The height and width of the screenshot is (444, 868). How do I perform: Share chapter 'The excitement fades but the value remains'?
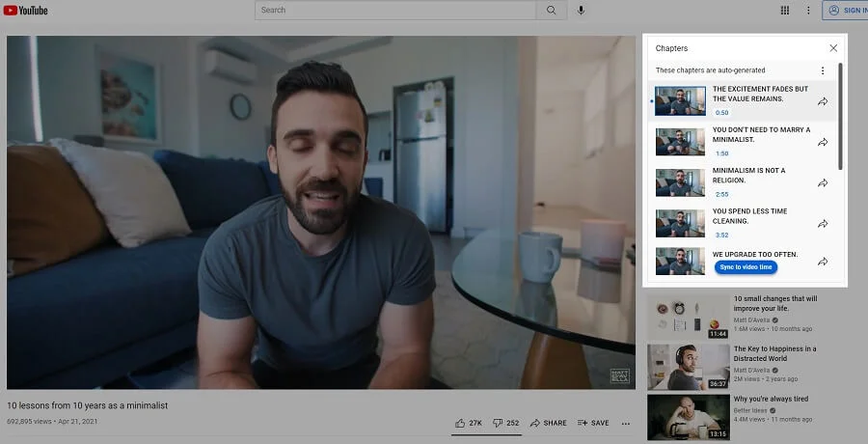point(823,101)
